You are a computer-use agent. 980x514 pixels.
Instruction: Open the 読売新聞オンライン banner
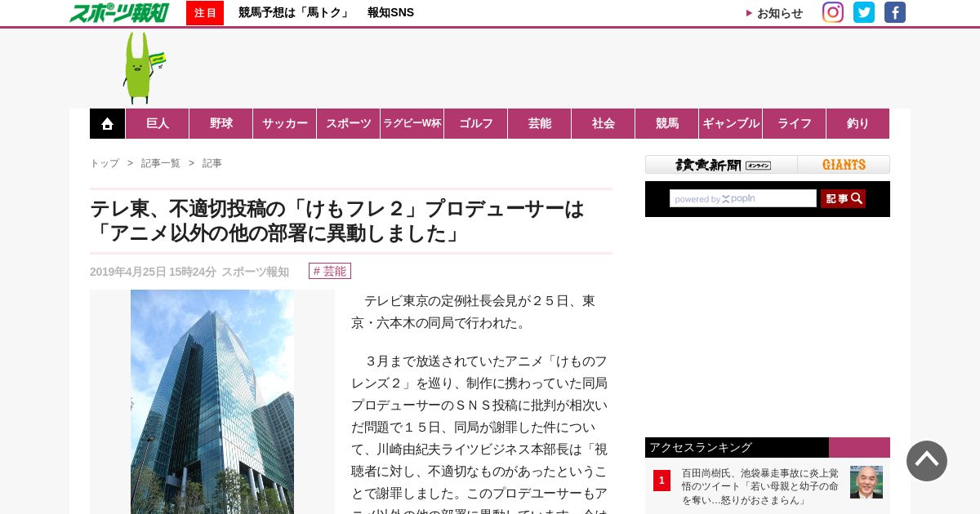(722, 165)
